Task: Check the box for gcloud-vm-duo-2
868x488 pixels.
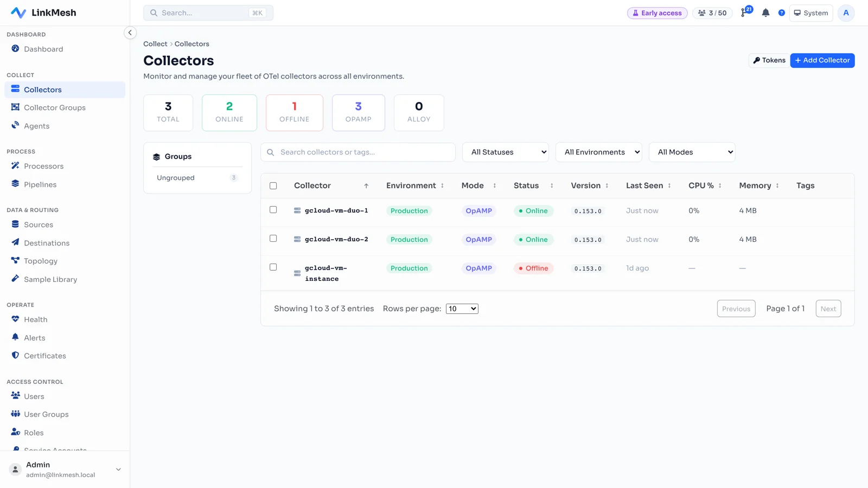Action: 273,239
